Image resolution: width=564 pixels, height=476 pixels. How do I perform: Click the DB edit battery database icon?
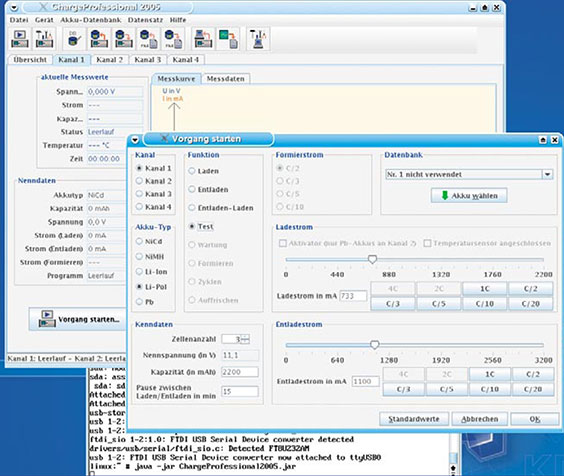[74, 39]
